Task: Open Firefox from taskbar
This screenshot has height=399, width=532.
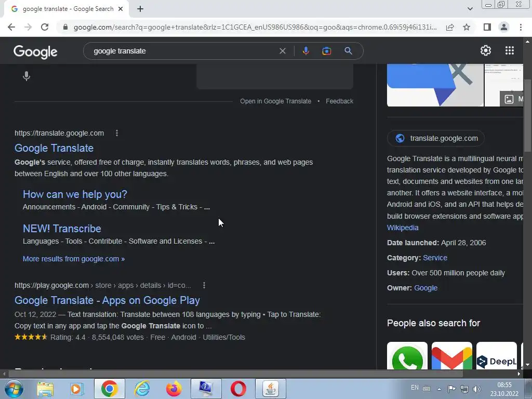Action: tap(174, 389)
